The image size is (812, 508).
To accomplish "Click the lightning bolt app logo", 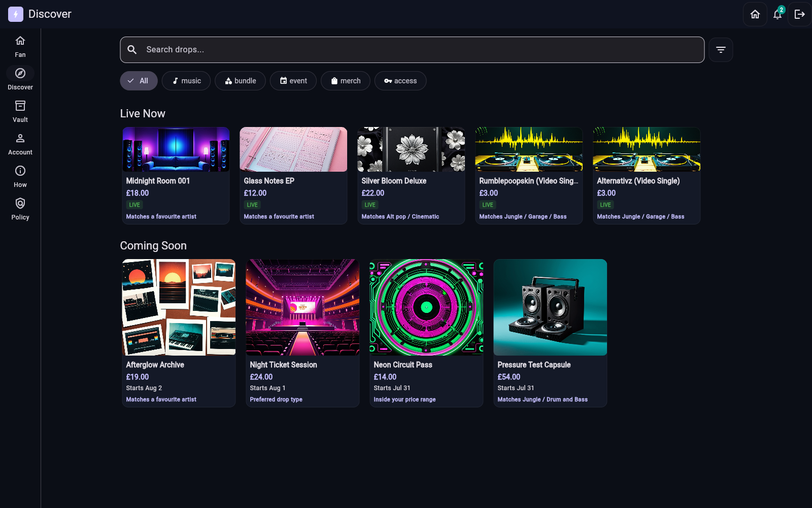I will click(x=16, y=14).
